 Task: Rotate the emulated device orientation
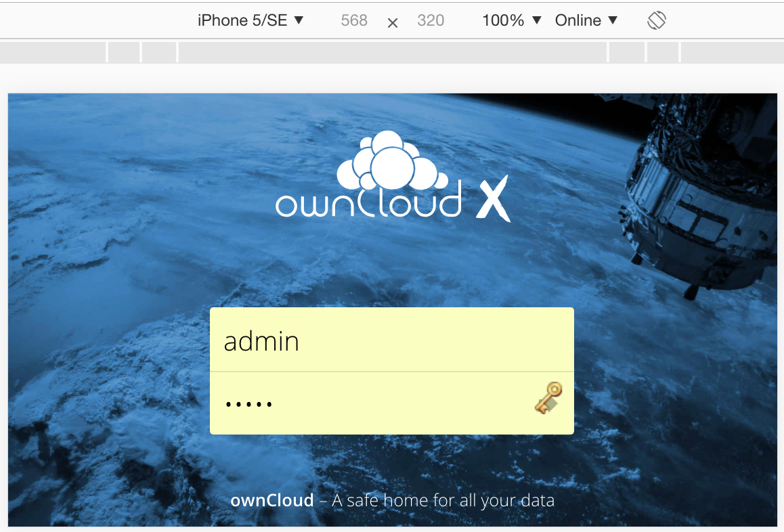(x=655, y=20)
